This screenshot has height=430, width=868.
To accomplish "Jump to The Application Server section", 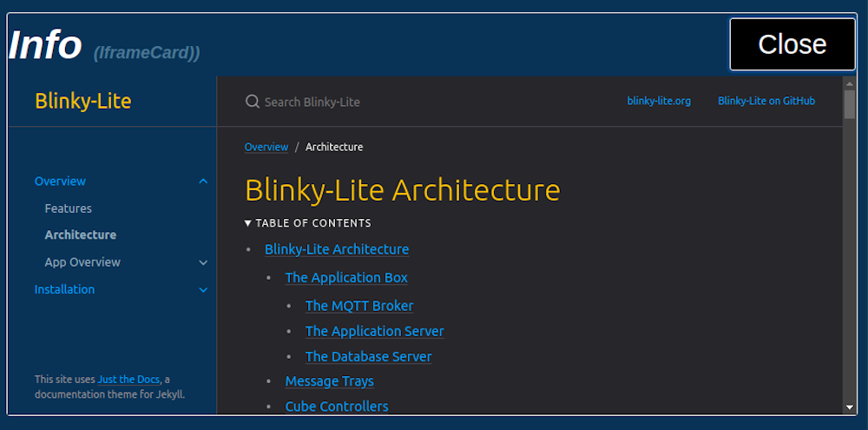I will click(375, 331).
